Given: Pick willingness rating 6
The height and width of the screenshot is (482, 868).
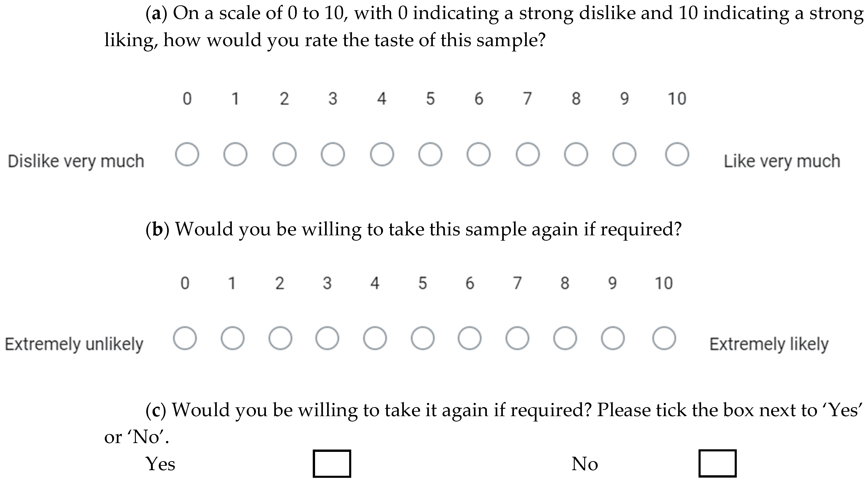Looking at the screenshot, I should (x=469, y=338).
